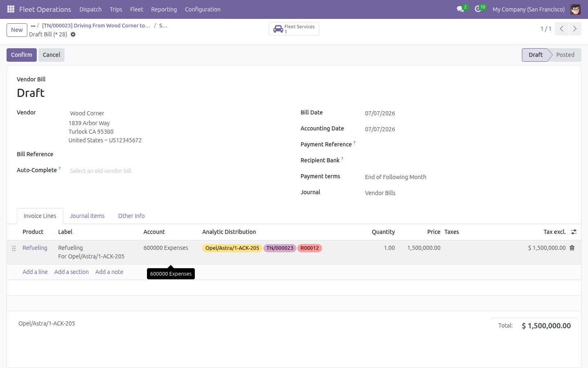588x368 pixels.
Task: Go to next record arrow
Action: (575, 29)
